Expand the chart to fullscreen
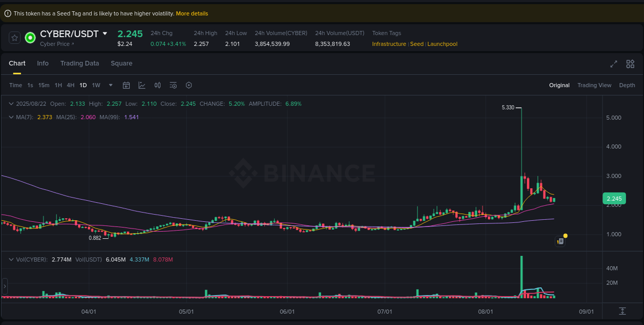 pos(613,64)
